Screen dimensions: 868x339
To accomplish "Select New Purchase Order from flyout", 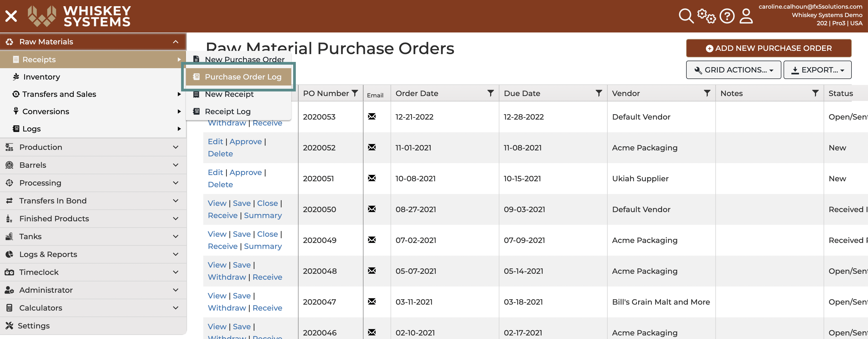I will pyautogui.click(x=238, y=60).
